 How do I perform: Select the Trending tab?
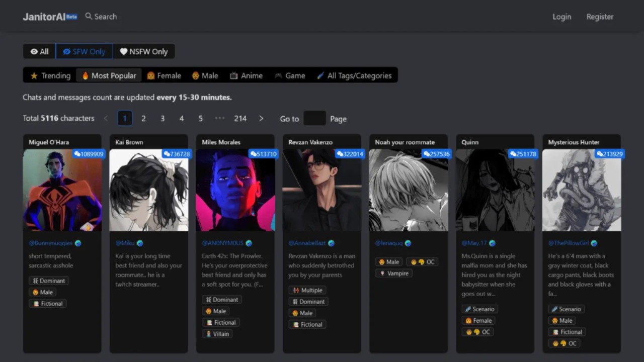50,76
